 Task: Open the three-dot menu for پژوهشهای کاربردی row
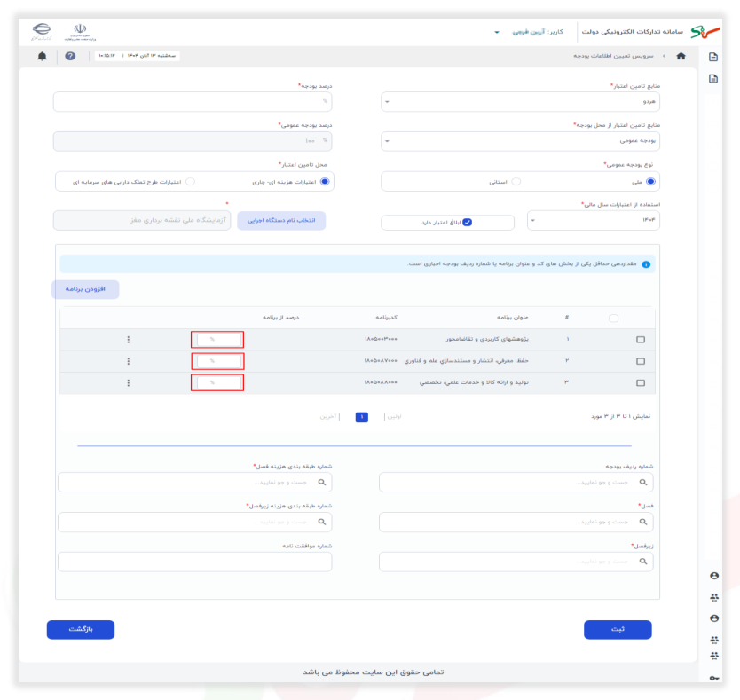click(x=129, y=340)
